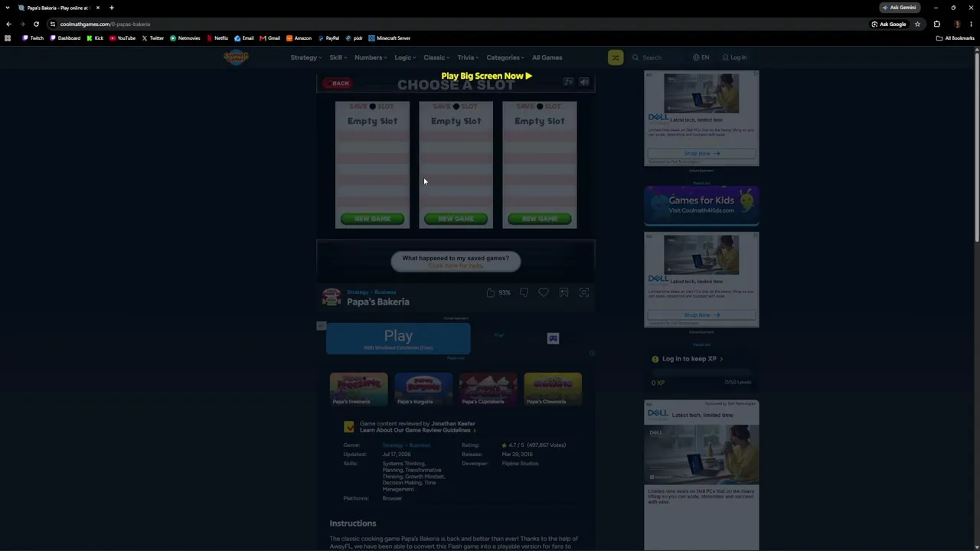Open the Kick bookmark

click(95, 38)
